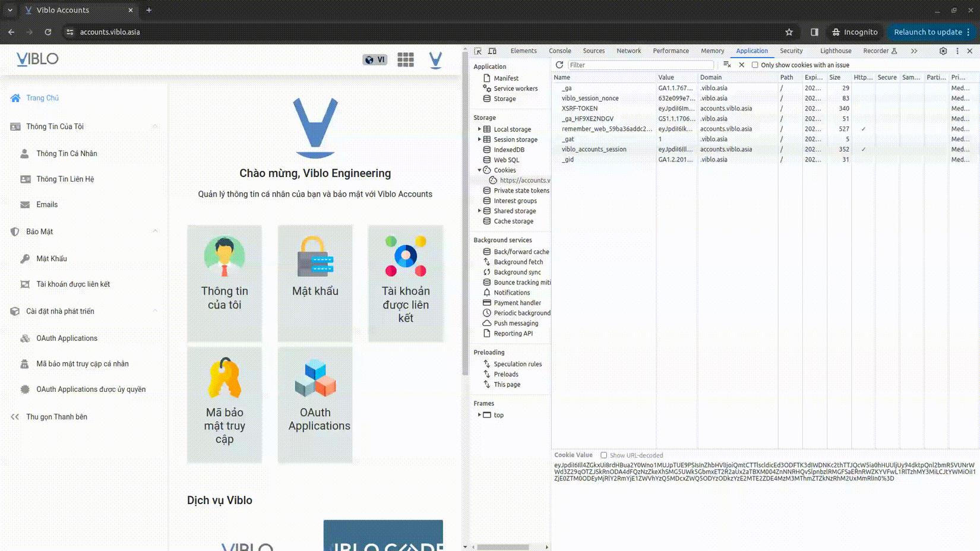Screen dimensions: 980x551
Task: Click the Viblo user avatar icon
Action: pos(435,60)
